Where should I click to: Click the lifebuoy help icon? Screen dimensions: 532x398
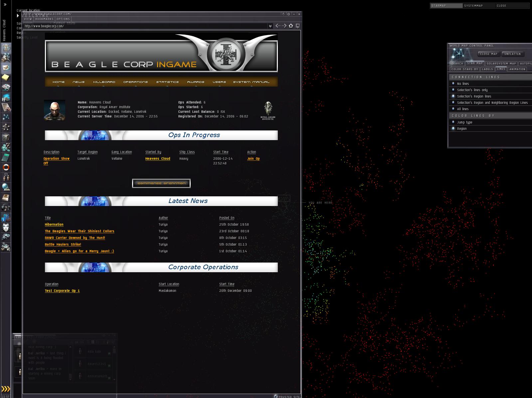[x=6, y=167]
